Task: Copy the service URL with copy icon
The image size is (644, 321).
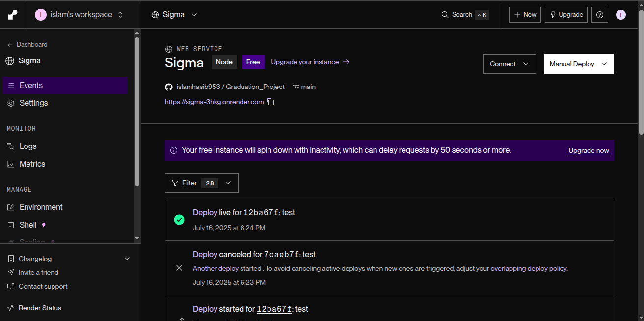Action: pyautogui.click(x=270, y=102)
